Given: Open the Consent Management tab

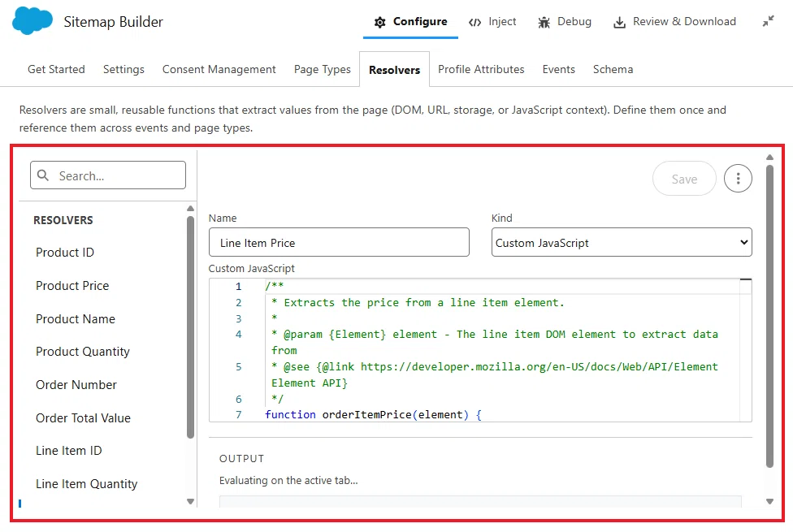Looking at the screenshot, I should point(219,69).
